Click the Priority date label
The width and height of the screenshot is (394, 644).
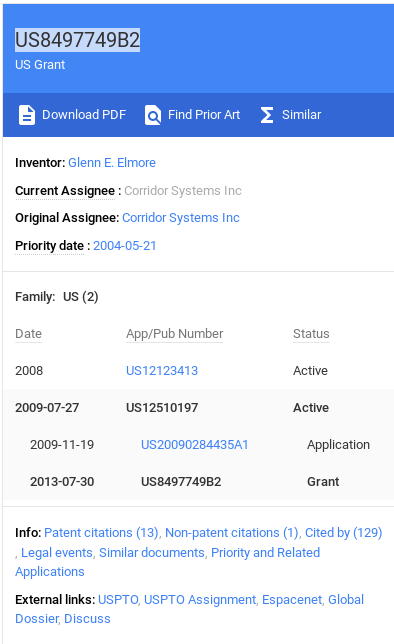click(49, 246)
